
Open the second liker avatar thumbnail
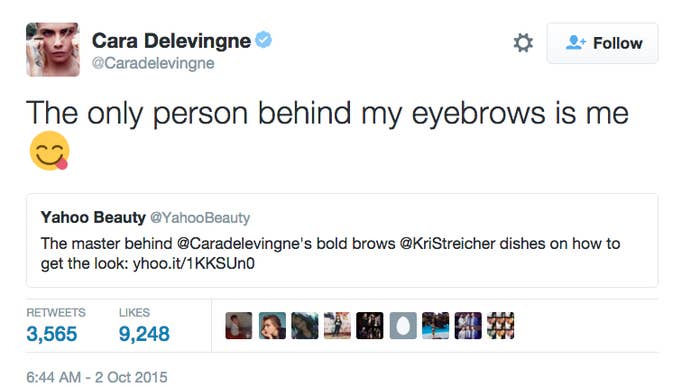(272, 325)
